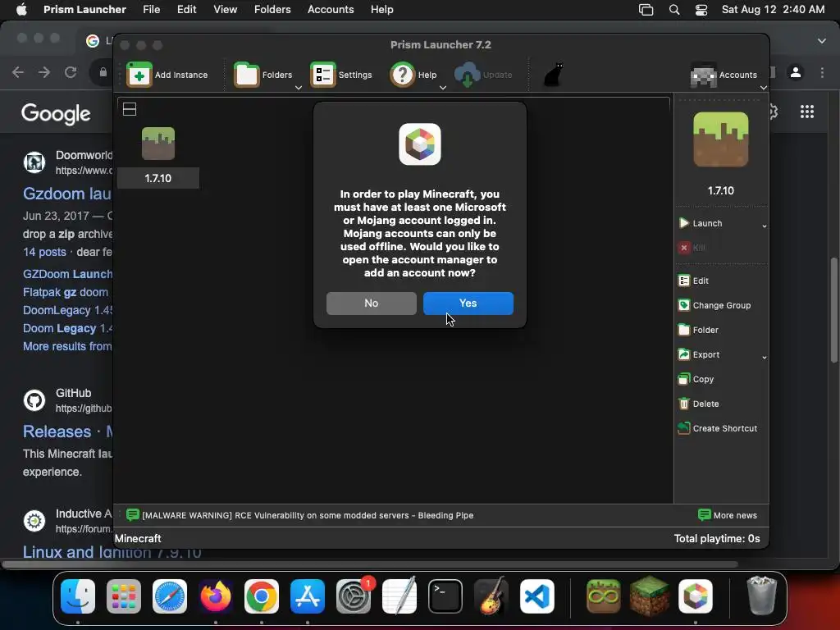Collapse the instance group toggle icon
840x630 pixels.
(130, 109)
